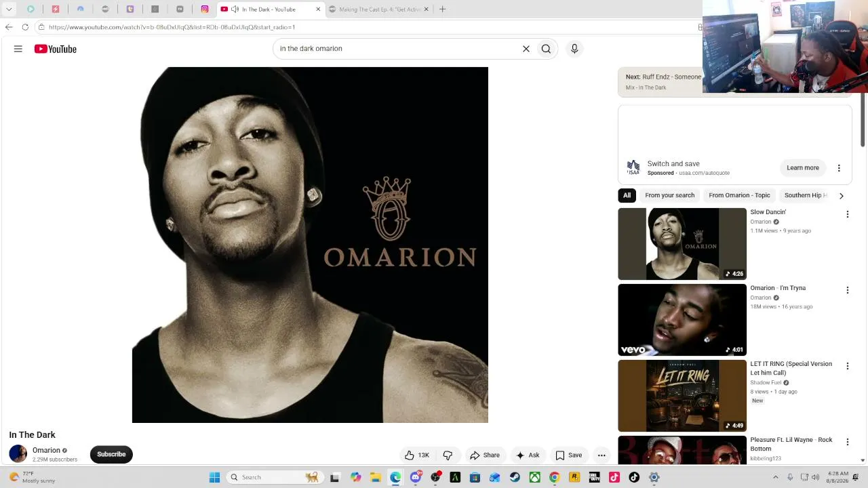868x488 pixels.
Task: Show more filter chips with the arrow
Action: (842, 196)
